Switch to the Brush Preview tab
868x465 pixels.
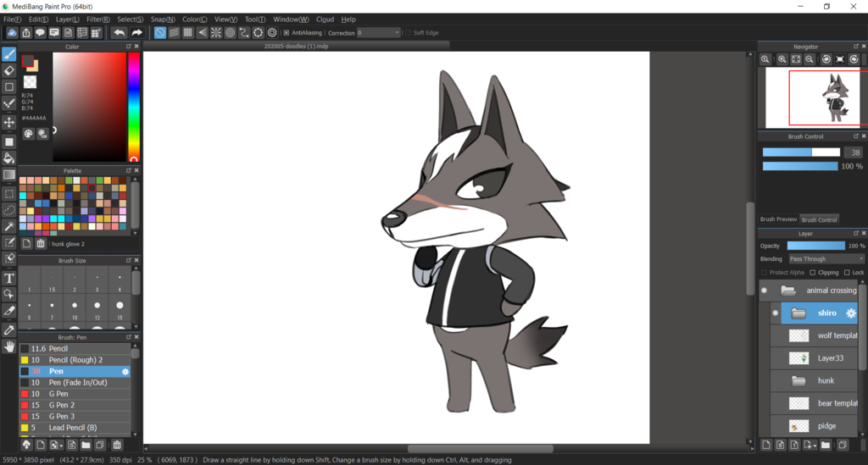[x=778, y=219]
